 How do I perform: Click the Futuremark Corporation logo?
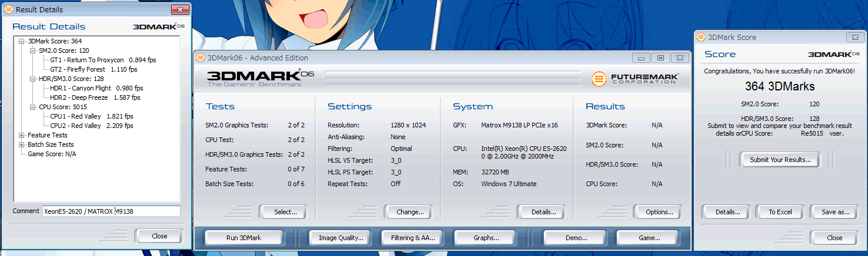(x=635, y=78)
